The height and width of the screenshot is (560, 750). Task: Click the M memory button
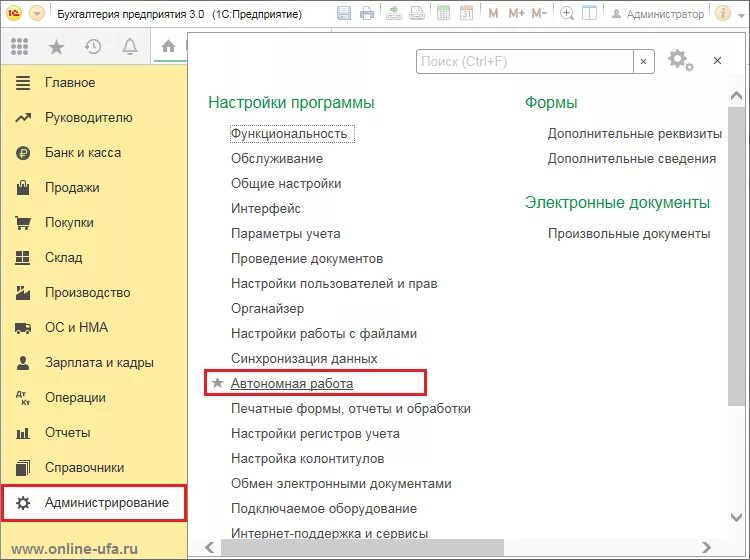493,13
